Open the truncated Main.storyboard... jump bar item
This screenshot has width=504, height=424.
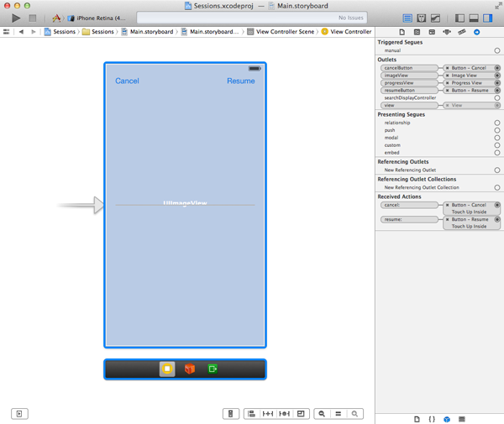(x=210, y=32)
